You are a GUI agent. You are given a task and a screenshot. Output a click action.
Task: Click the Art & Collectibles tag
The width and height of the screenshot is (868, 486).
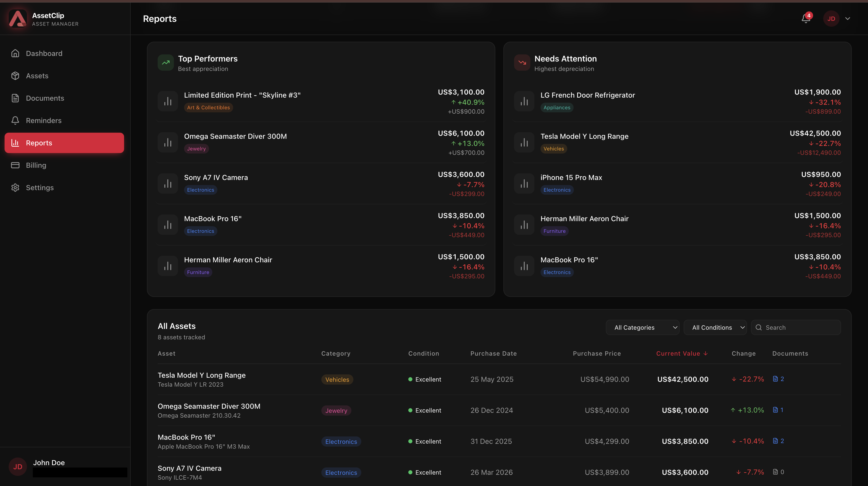[x=208, y=108]
